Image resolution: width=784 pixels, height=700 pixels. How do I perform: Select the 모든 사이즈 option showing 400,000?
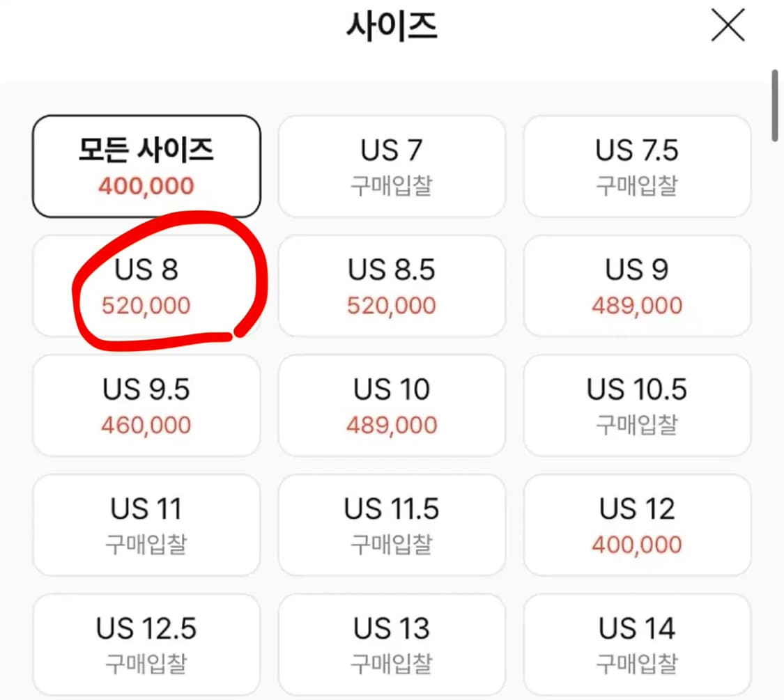(146, 166)
